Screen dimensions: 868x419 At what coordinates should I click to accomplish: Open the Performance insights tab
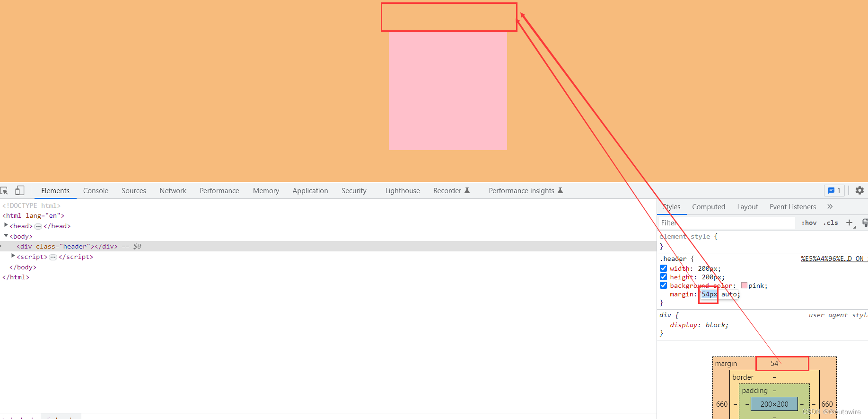521,190
